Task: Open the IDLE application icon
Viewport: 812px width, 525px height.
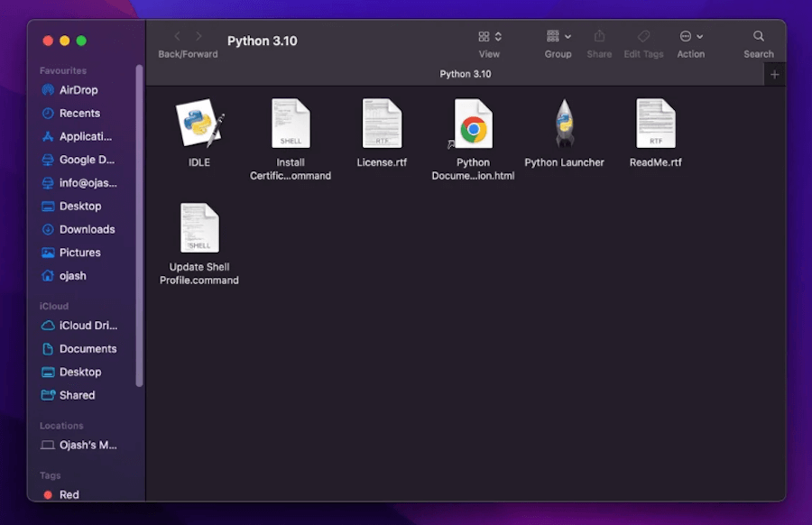Action: 198,123
